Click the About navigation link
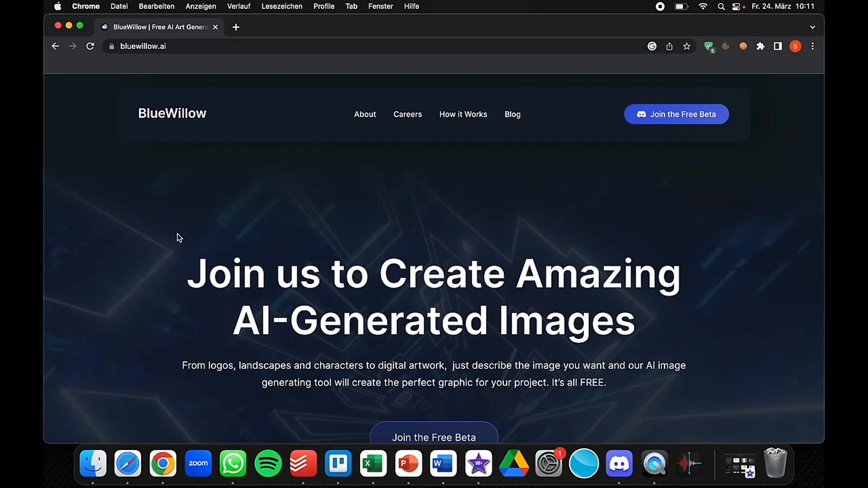This screenshot has height=488, width=868. coord(365,114)
